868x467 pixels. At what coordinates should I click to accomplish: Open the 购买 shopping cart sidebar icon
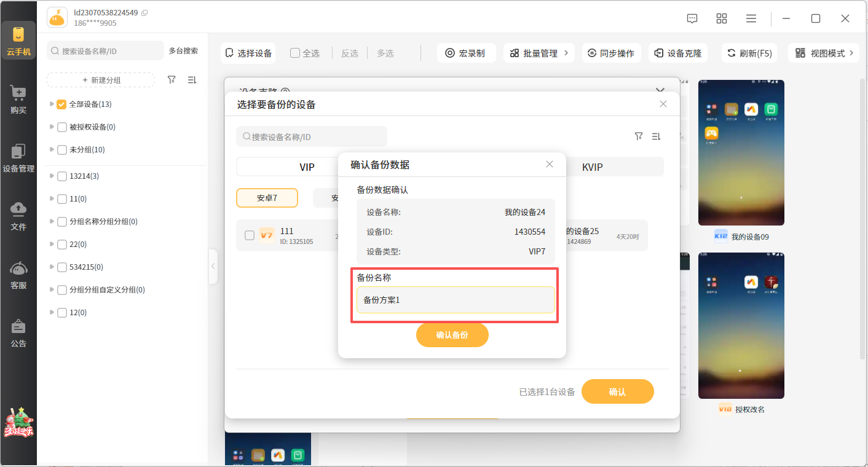(18, 99)
